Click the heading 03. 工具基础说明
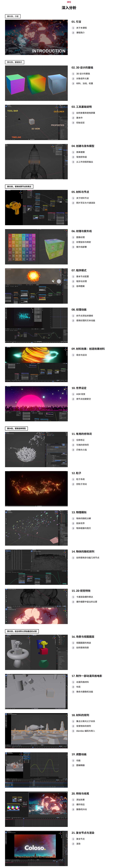This screenshot has height=868, width=137. coord(82,107)
